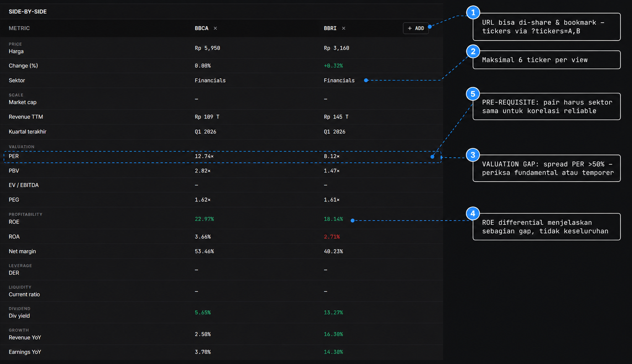Remove BBCA ticker with its x icon

point(215,28)
